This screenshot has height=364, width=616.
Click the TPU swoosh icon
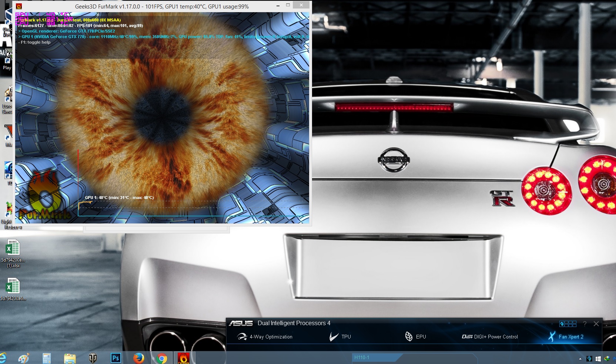(334, 337)
